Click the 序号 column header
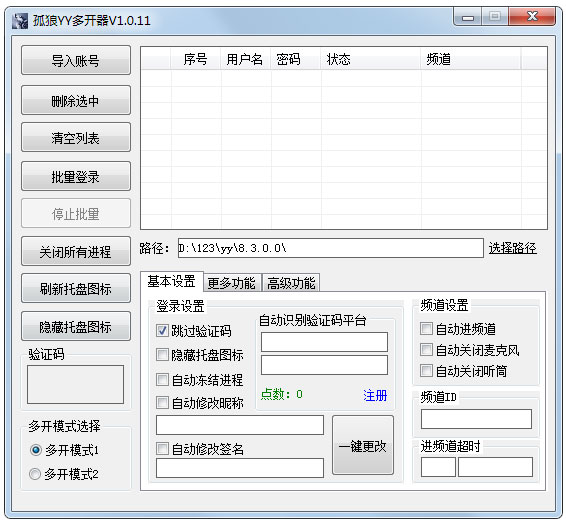Screen dimensions: 566x524 tap(195, 59)
